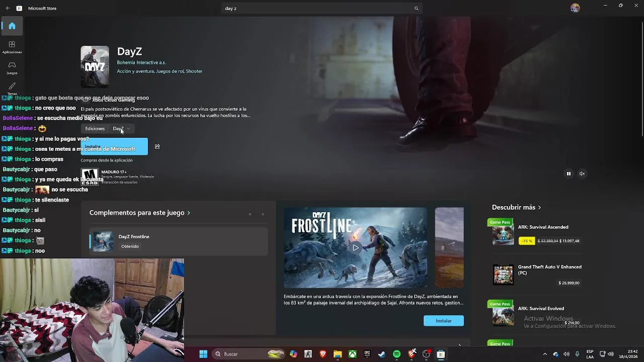Open the user profile avatar
The image size is (644, 362).
click(575, 8)
